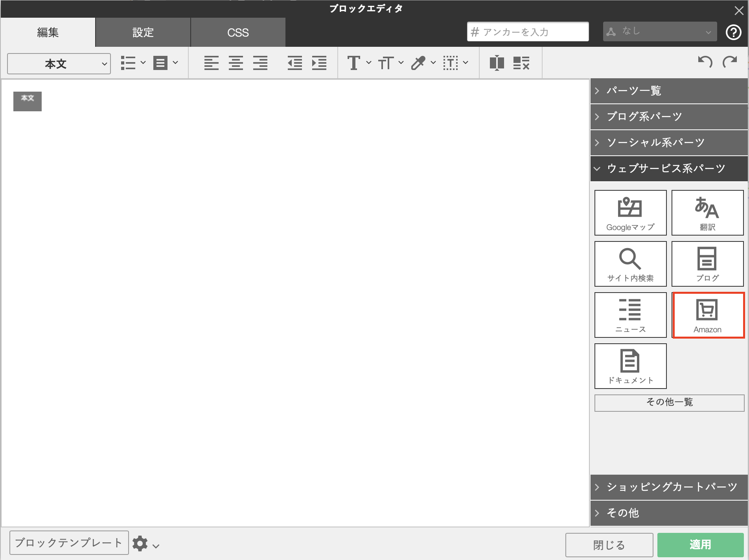749x560 pixels.
Task: Clear formatting with the lines-x icon
Action: (521, 63)
